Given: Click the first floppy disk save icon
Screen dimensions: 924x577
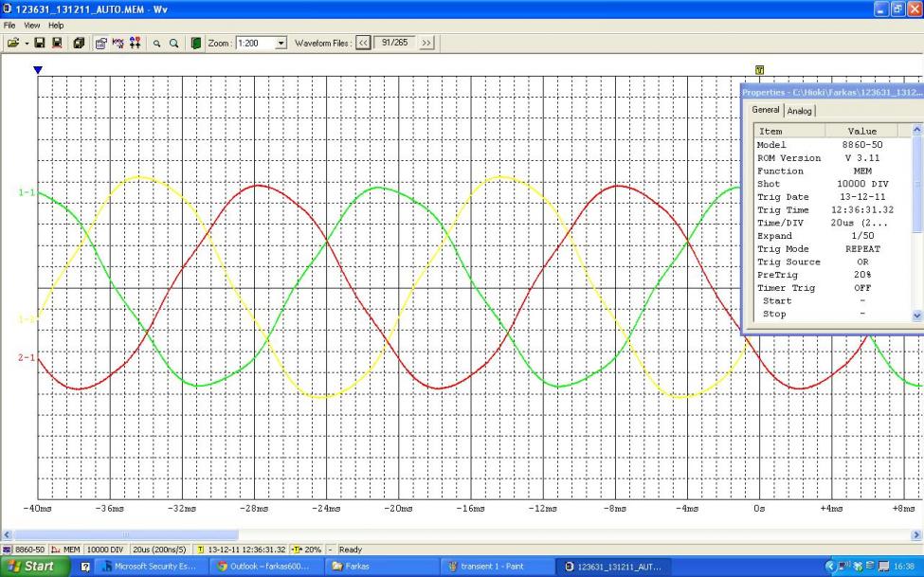Looking at the screenshot, I should tap(40, 44).
